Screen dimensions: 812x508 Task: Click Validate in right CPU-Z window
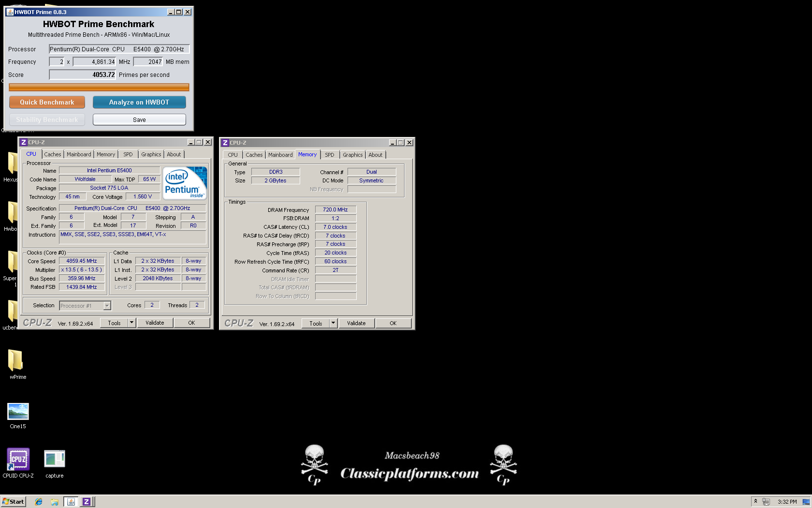(356, 323)
